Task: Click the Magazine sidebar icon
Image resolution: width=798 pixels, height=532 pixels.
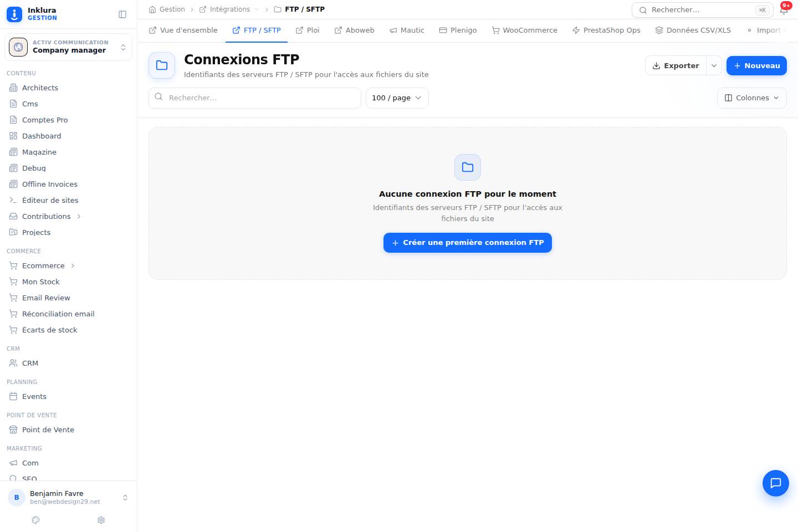Action: (13, 152)
